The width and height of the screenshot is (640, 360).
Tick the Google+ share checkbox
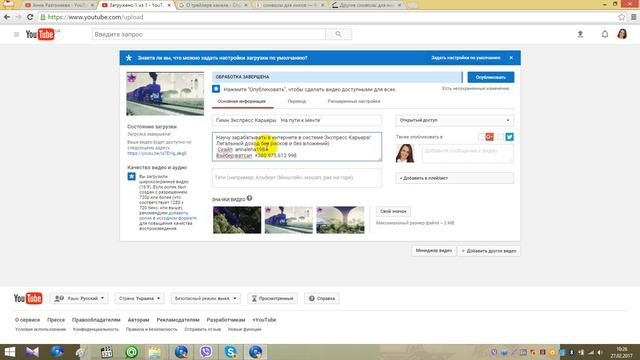[481, 137]
